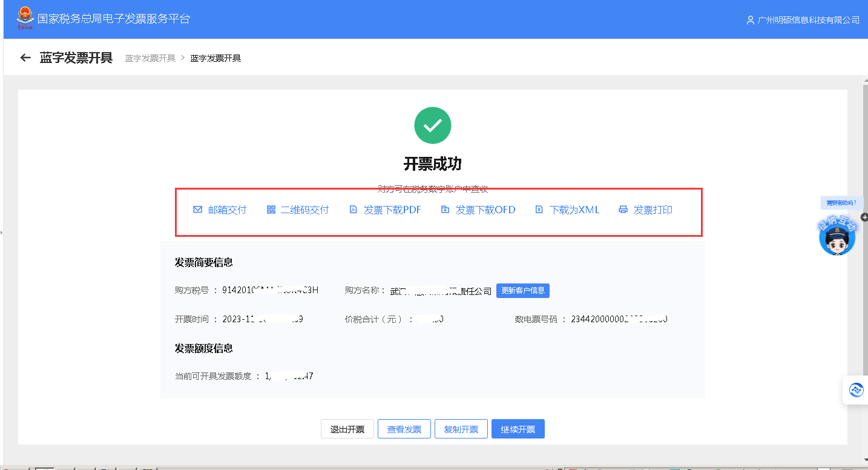Open the 征纳互动 assistant avatar
Screen dimensions: 868x470
pyautogui.click(x=837, y=235)
